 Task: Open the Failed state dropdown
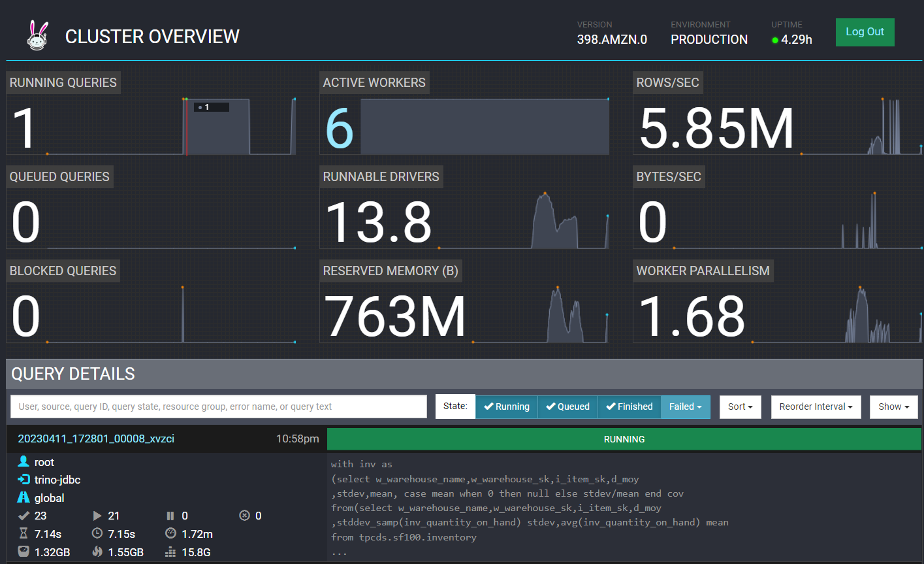685,406
